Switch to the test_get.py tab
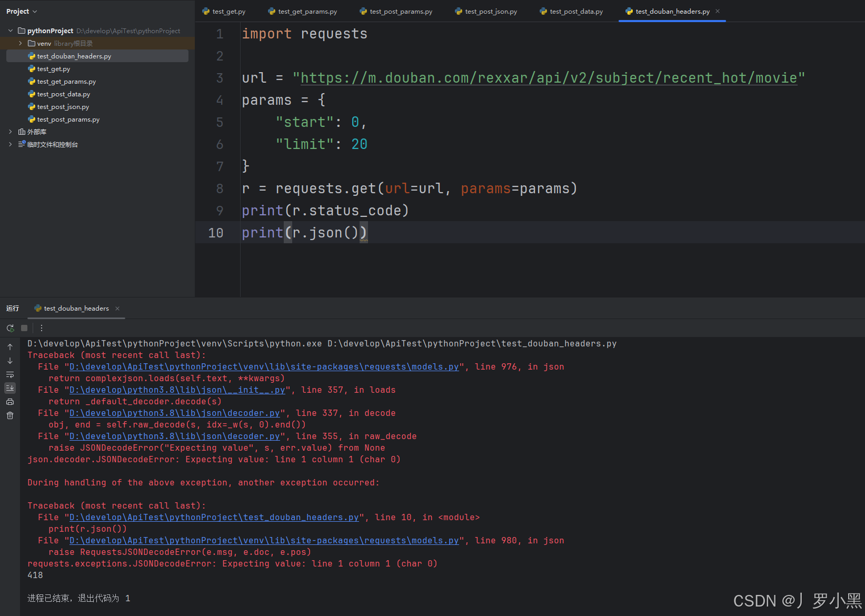 pos(224,11)
